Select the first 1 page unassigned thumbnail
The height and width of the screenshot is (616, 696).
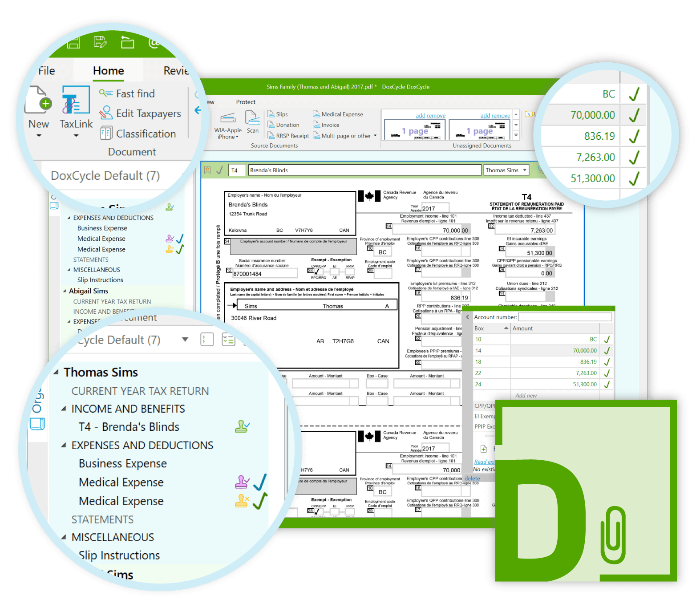click(x=414, y=130)
